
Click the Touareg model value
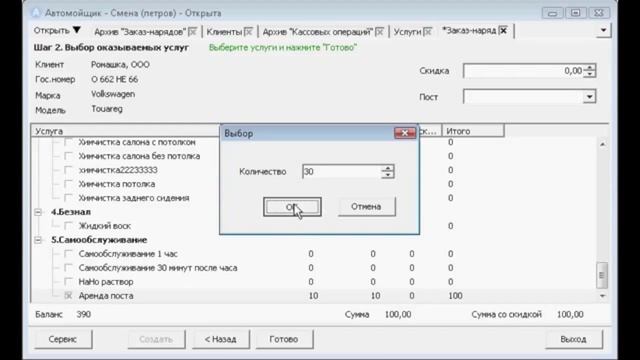coord(107,109)
